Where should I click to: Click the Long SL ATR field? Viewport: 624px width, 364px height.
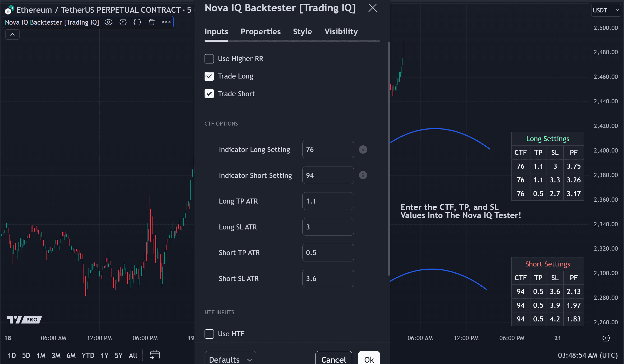coord(328,227)
